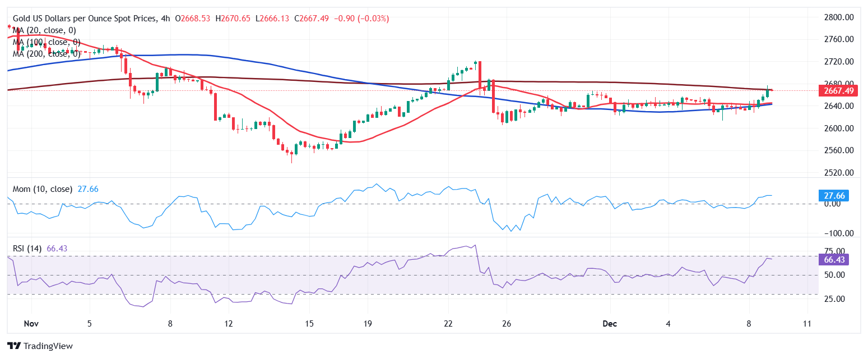Click the -100.00 momentum axis label
Screen dimensions: 868x358
(x=839, y=233)
